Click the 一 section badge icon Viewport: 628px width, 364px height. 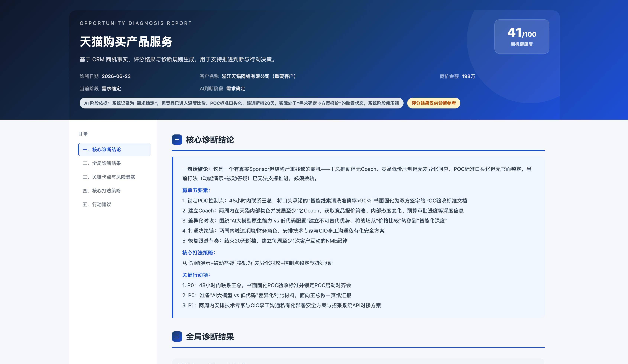pos(177,139)
